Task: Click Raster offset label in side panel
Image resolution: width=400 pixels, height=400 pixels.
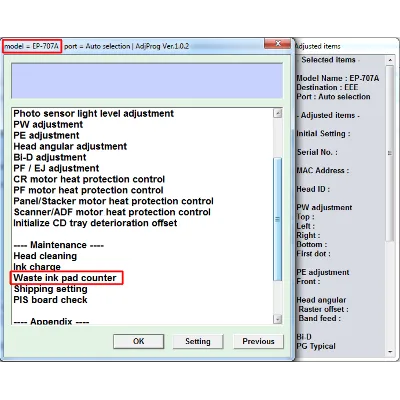Action: coord(323,309)
